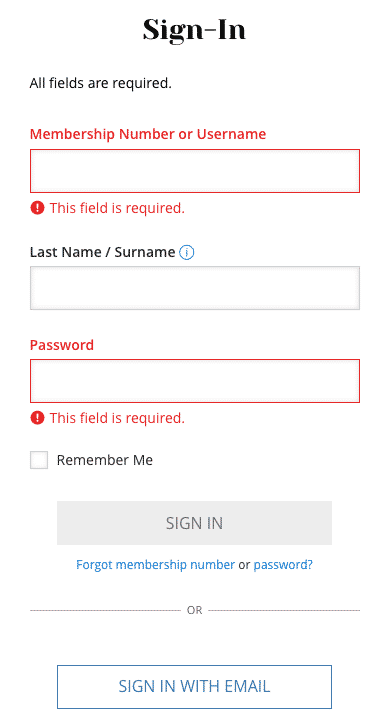Click the Last Name / Surname label

(102, 253)
